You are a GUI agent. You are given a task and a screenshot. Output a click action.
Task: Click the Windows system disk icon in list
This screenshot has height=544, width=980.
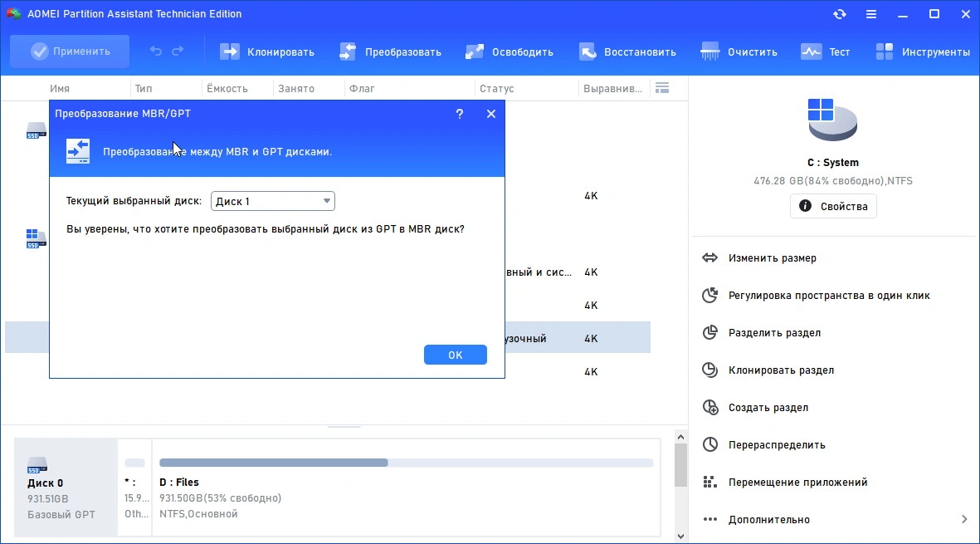tap(37, 239)
